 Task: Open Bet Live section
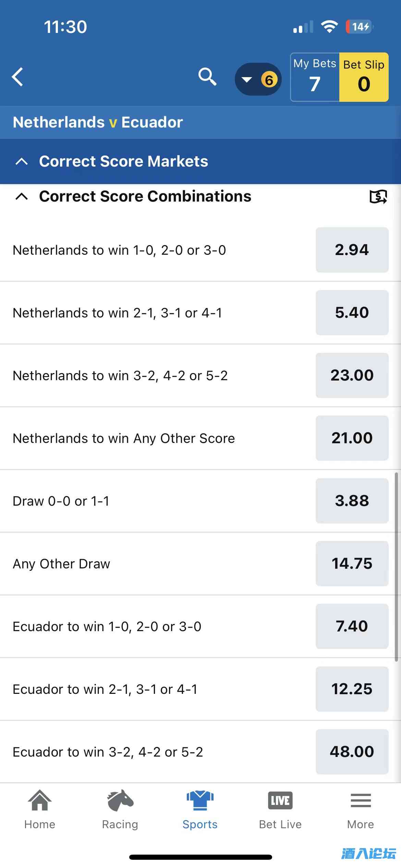pyautogui.click(x=280, y=810)
